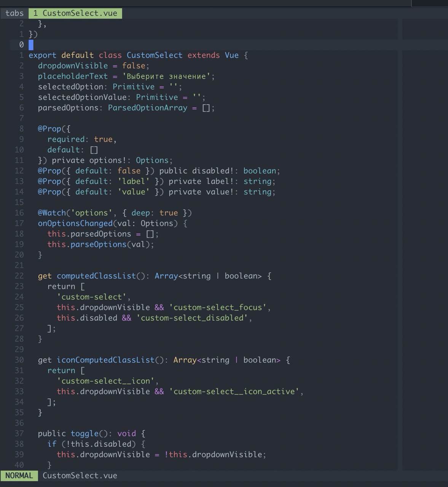The image size is (448, 487).
Task: Click 'required: true' text
Action: coord(80,140)
